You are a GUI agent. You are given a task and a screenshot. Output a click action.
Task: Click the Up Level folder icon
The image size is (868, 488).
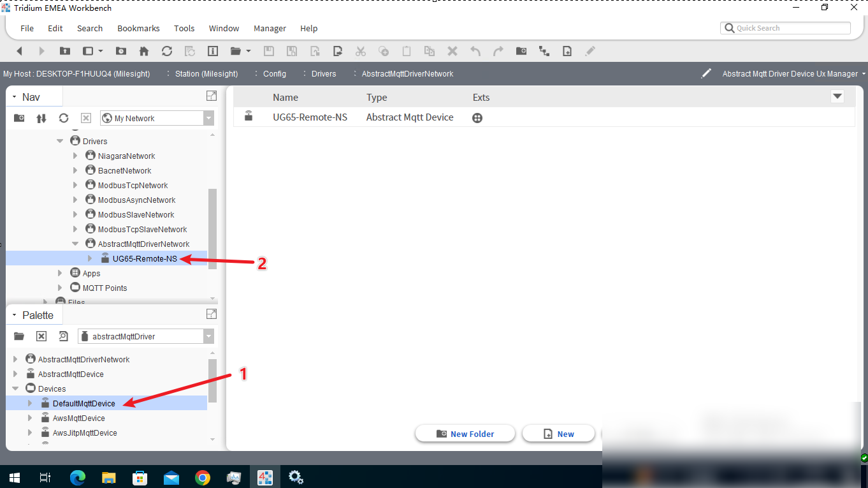(x=64, y=51)
